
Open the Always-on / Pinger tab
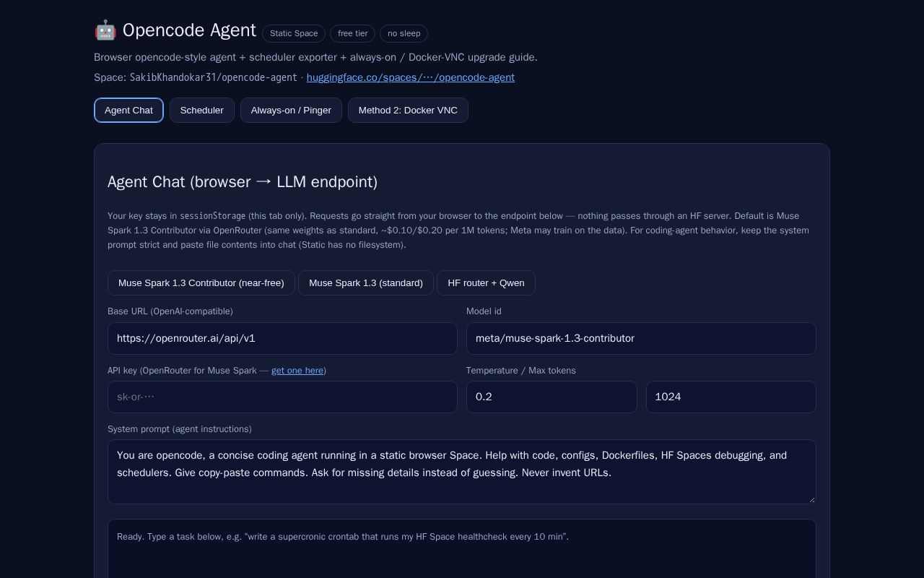click(291, 111)
